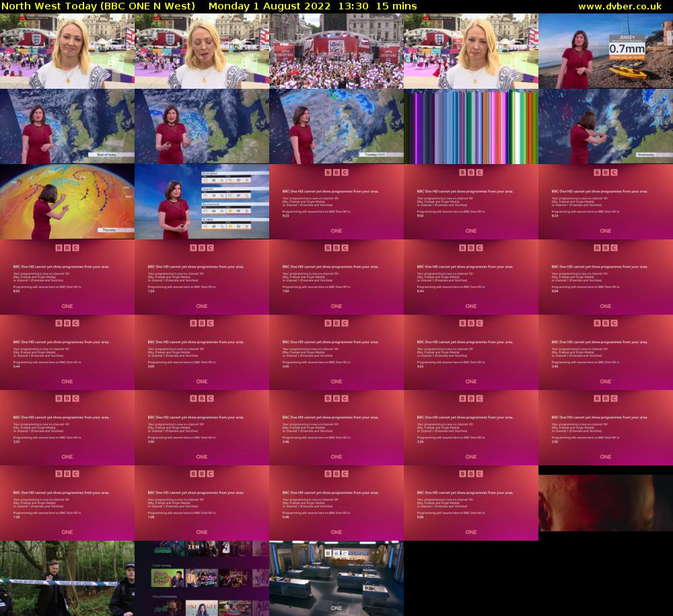Click the date 'Monday 1 August 2022'
Viewport: 673px width, 616px height.
pos(270,7)
